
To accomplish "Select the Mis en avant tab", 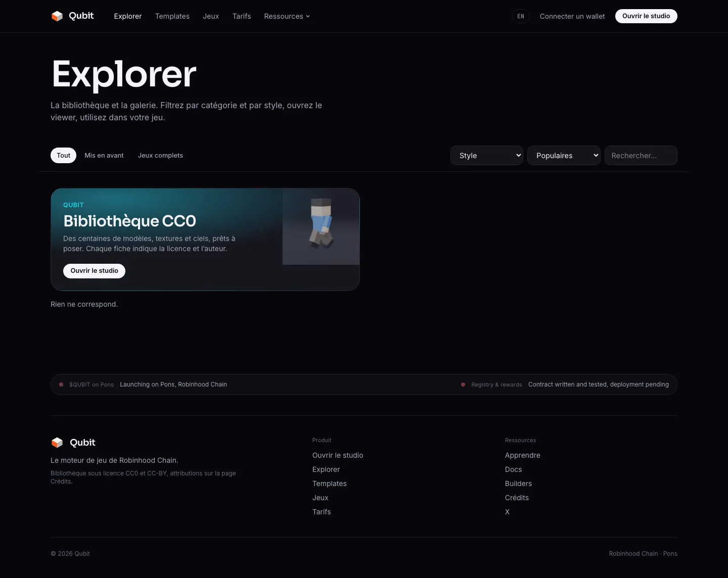I will [x=104, y=156].
